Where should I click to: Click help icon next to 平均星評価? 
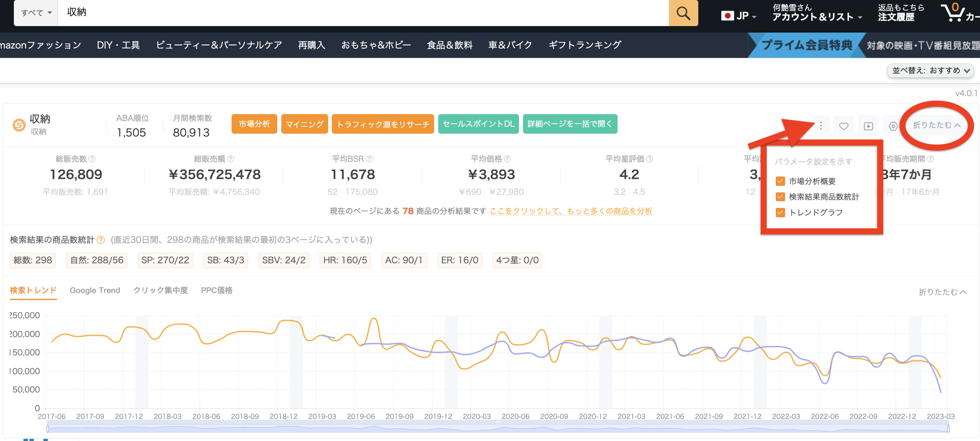[x=650, y=159]
